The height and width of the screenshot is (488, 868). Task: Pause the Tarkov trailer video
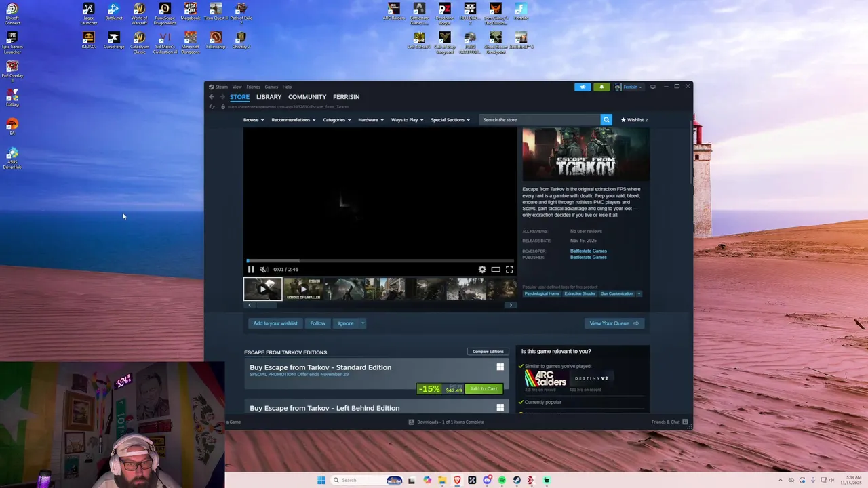click(251, 269)
